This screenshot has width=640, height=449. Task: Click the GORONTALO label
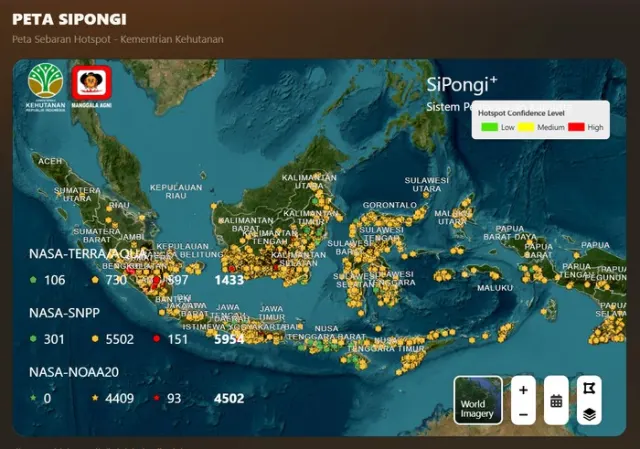click(x=390, y=205)
